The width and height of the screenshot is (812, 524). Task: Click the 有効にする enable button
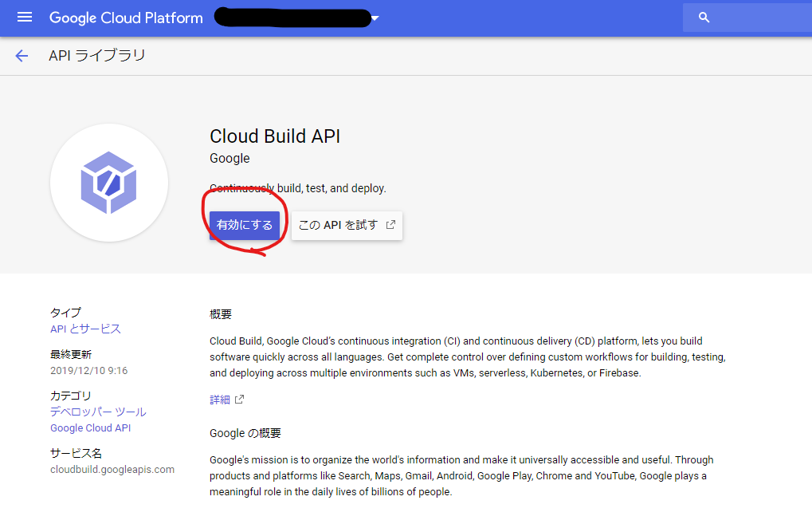point(245,225)
